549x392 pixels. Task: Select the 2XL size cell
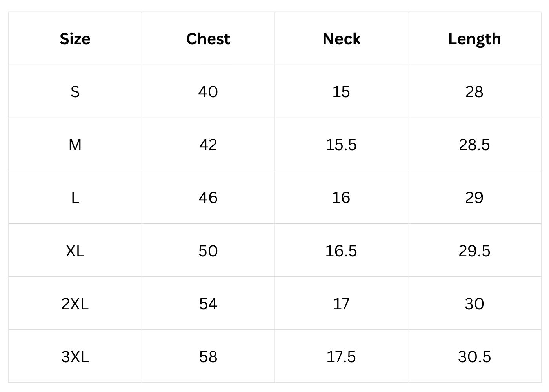pyautogui.click(x=75, y=303)
